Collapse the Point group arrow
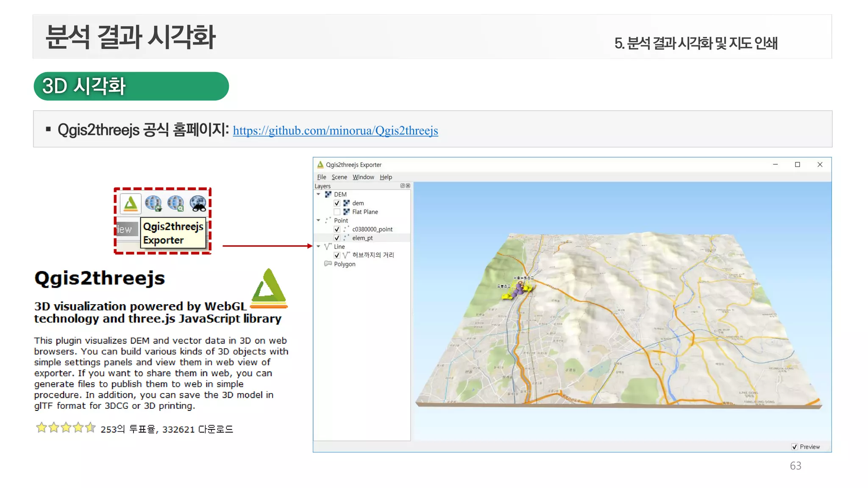 click(x=319, y=220)
